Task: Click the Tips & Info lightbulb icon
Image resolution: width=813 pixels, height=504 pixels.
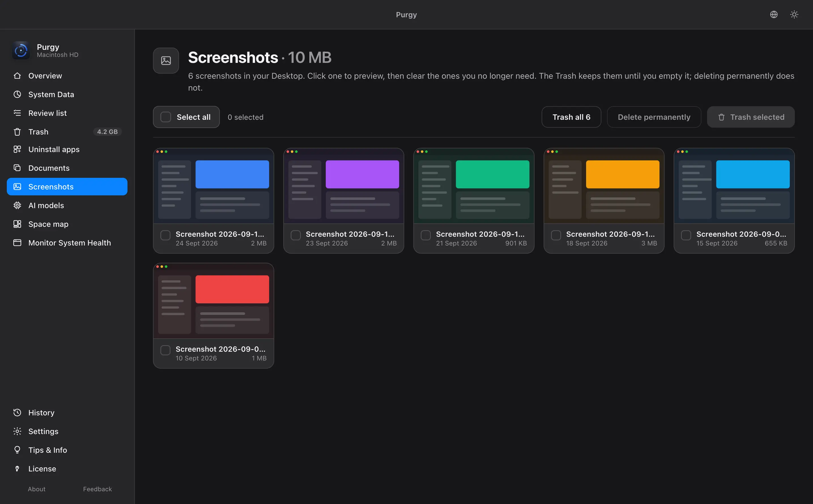Action: [x=17, y=450]
